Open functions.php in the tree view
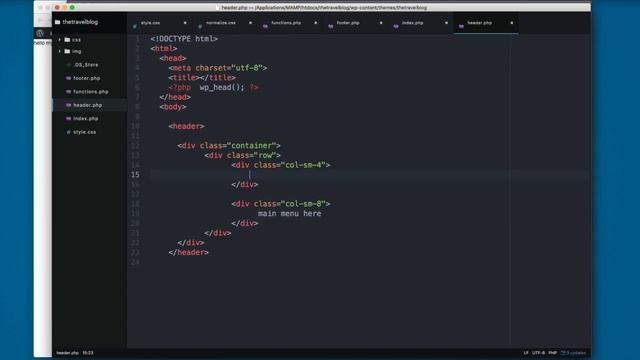 (x=91, y=92)
